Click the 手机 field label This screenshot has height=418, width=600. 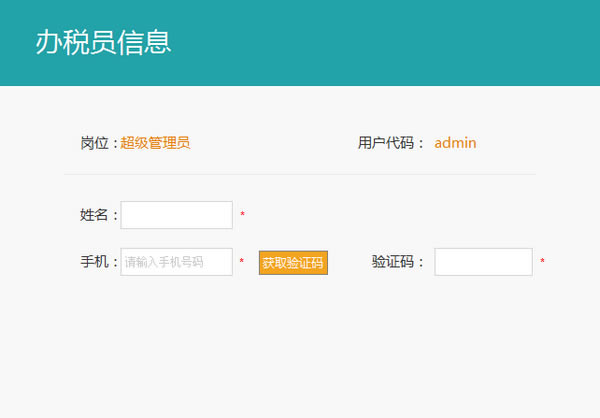point(94,262)
